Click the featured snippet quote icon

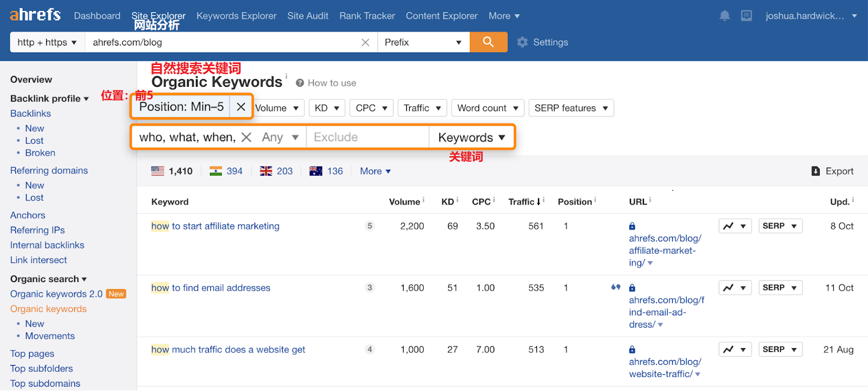pos(616,287)
